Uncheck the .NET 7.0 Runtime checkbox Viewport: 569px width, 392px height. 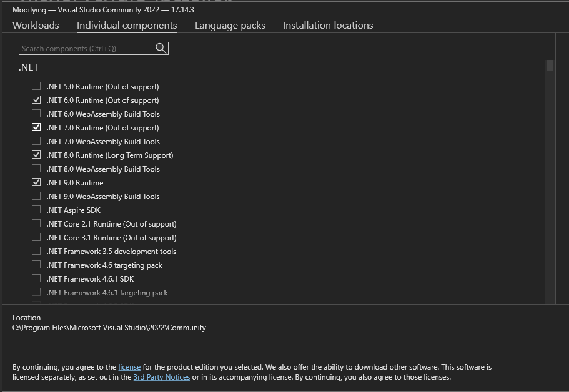[x=36, y=127]
